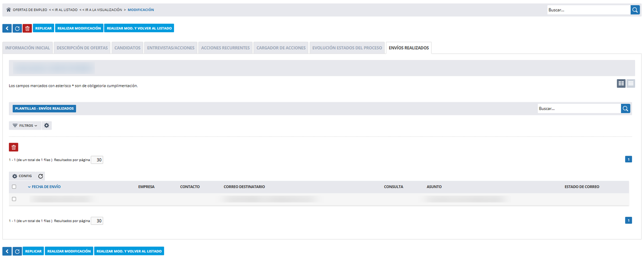Switch to the grid view icon
Viewport: 644px width, 258px height.
[x=621, y=83]
